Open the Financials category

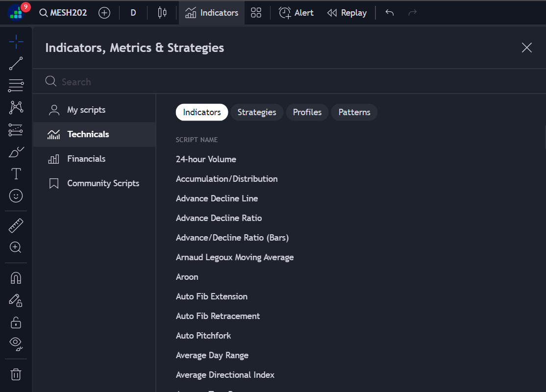[x=95, y=159]
